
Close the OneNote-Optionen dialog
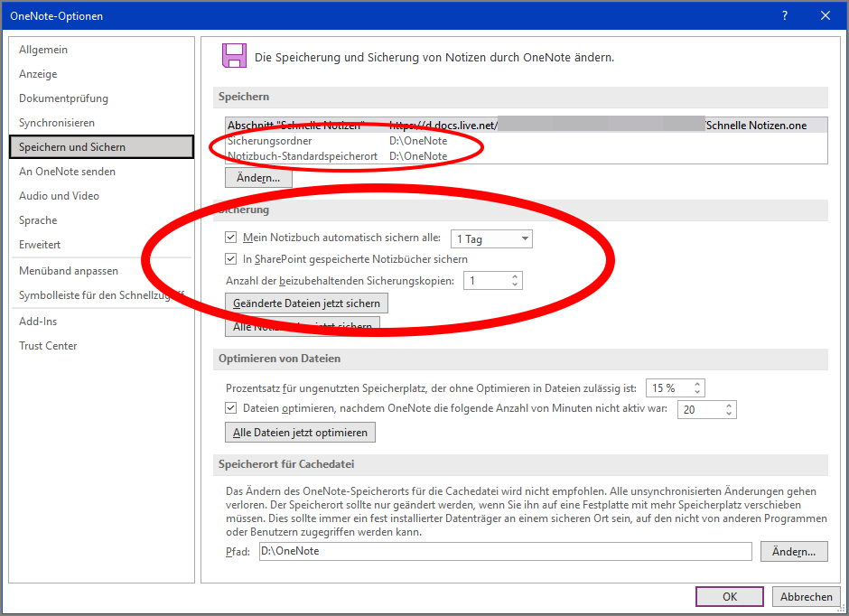826,15
